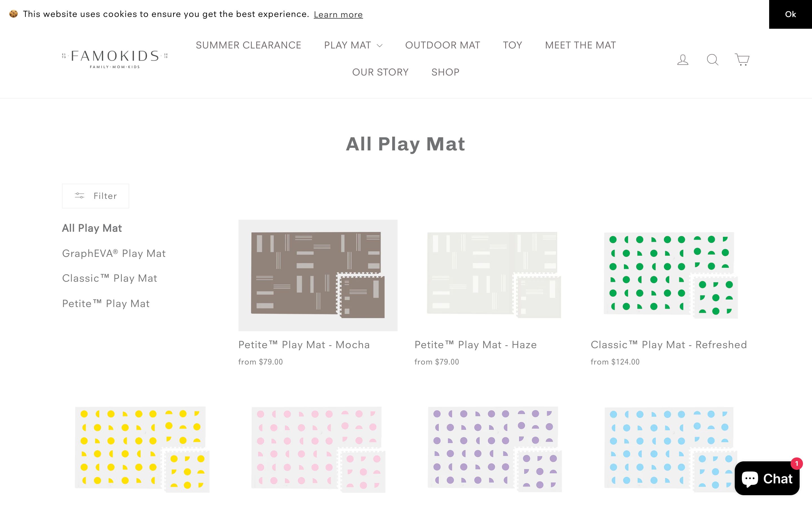Screen dimensions: 812x507
Task: Follow the Learn more cookie link
Action: [338, 15]
